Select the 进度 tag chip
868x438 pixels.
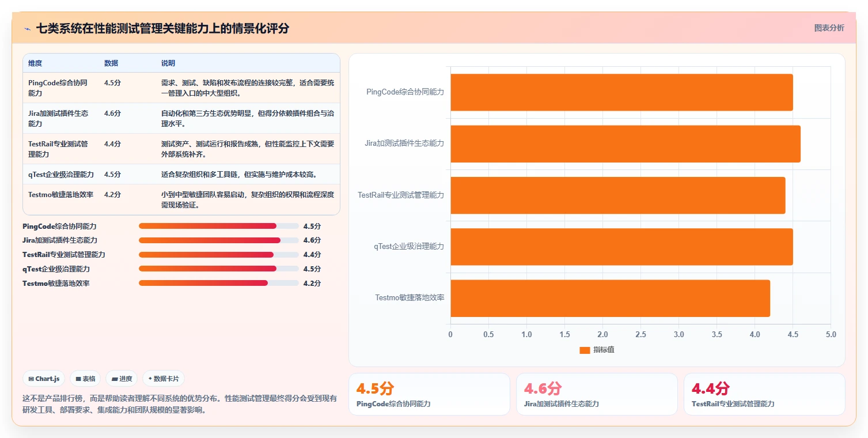122,379
